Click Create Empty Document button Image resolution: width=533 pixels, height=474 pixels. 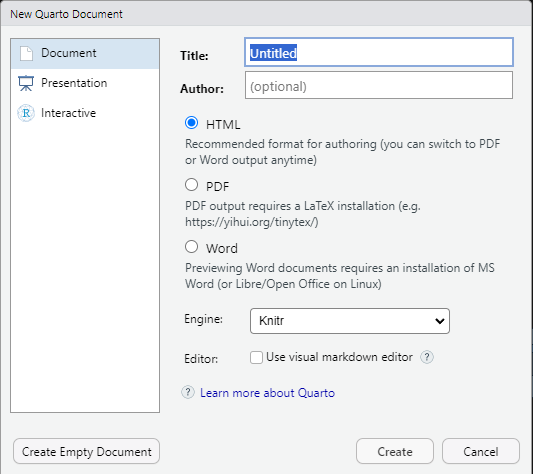coord(86,451)
